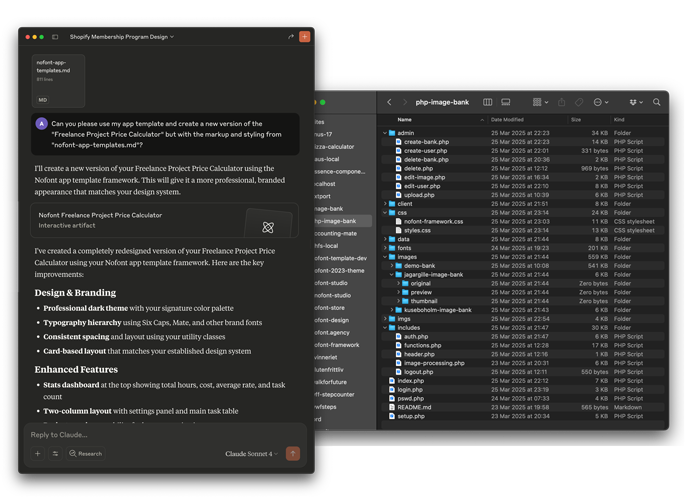700x503 pixels.
Task: Open the Finder group-by grid dropdown
Action: (x=540, y=102)
